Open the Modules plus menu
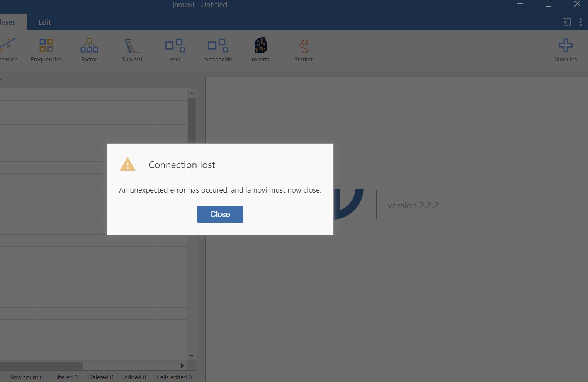This screenshot has width=588, height=382. pos(566,50)
